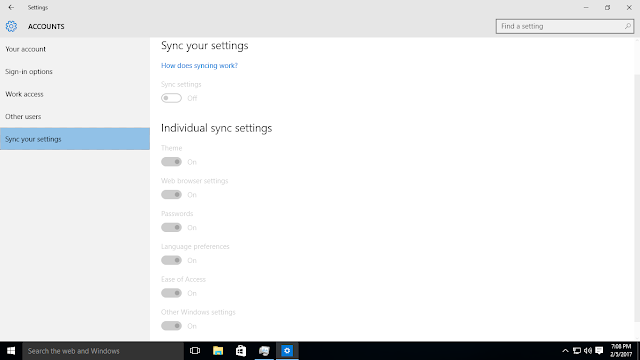Open the Windows Start menu
Screen dimensions: 640x360
(x=11, y=351)
